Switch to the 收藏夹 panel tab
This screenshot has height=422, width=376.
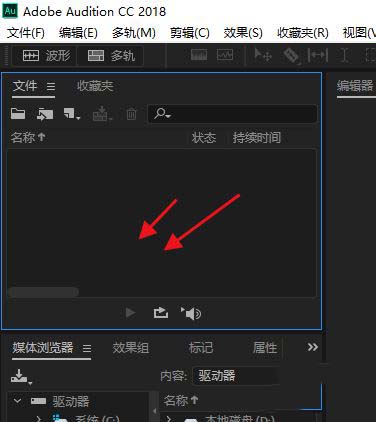click(95, 86)
